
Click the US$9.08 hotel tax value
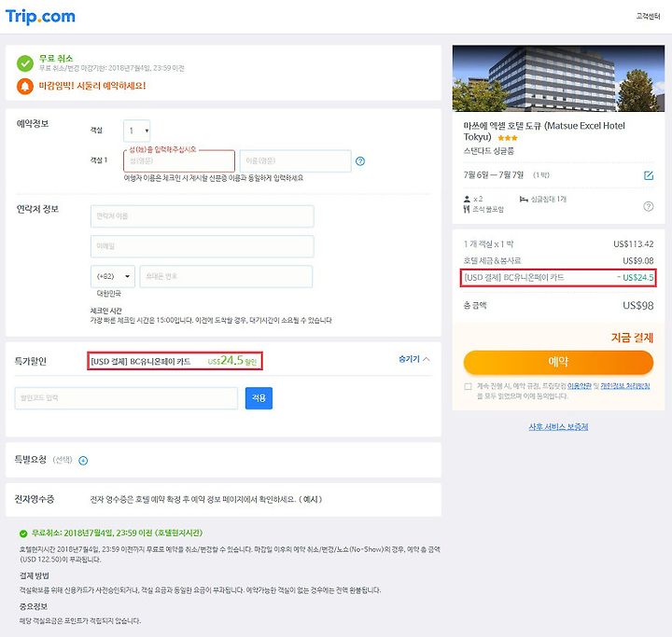[637, 261]
